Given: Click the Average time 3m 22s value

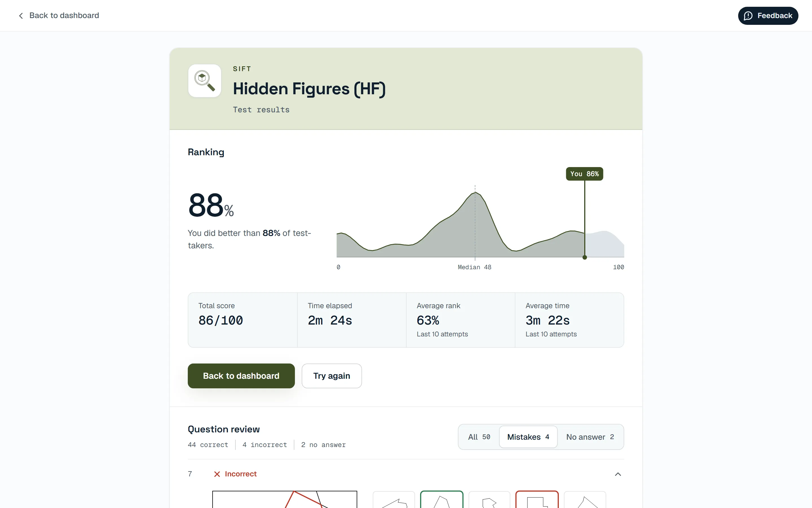Looking at the screenshot, I should pos(547,320).
